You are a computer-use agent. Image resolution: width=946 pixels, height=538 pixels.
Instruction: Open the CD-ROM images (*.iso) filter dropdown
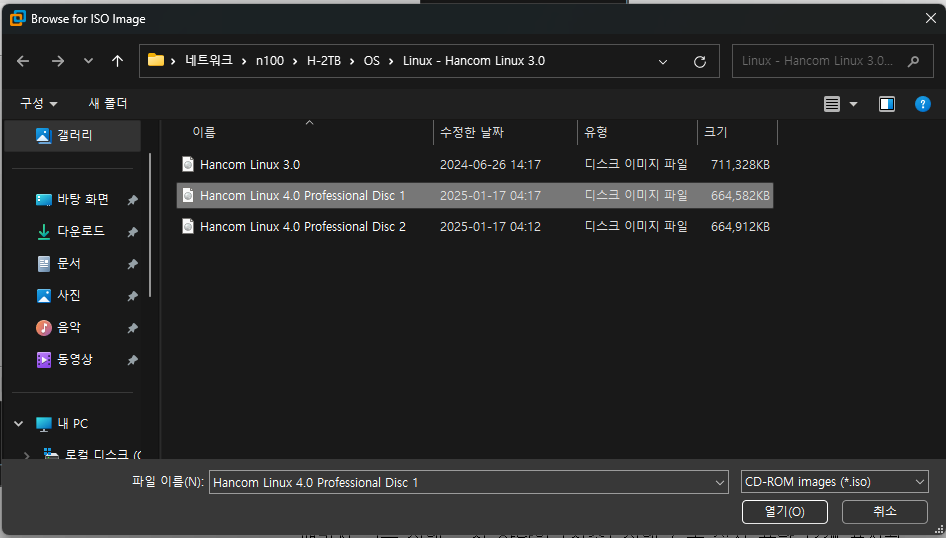tap(834, 482)
